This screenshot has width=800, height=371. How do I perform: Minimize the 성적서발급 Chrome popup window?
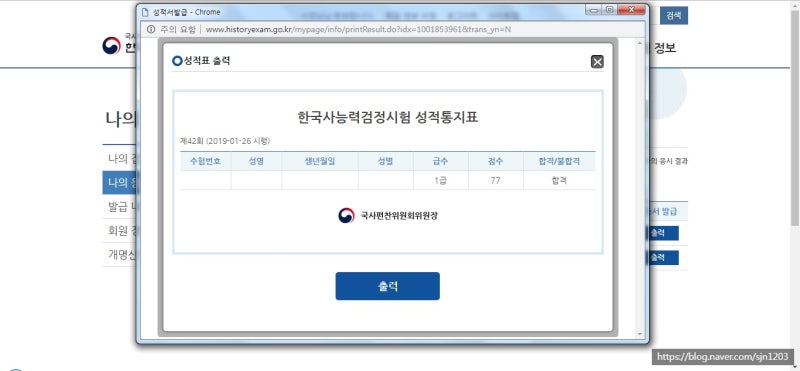click(594, 10)
